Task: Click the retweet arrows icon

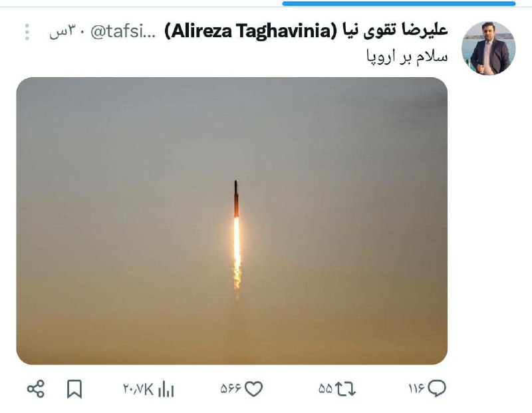Action: (x=345, y=389)
